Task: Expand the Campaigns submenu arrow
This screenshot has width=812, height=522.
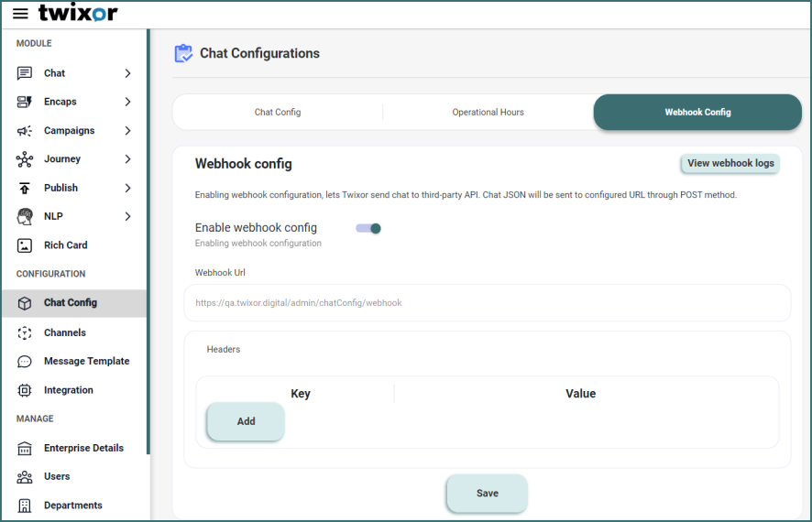Action: click(127, 131)
